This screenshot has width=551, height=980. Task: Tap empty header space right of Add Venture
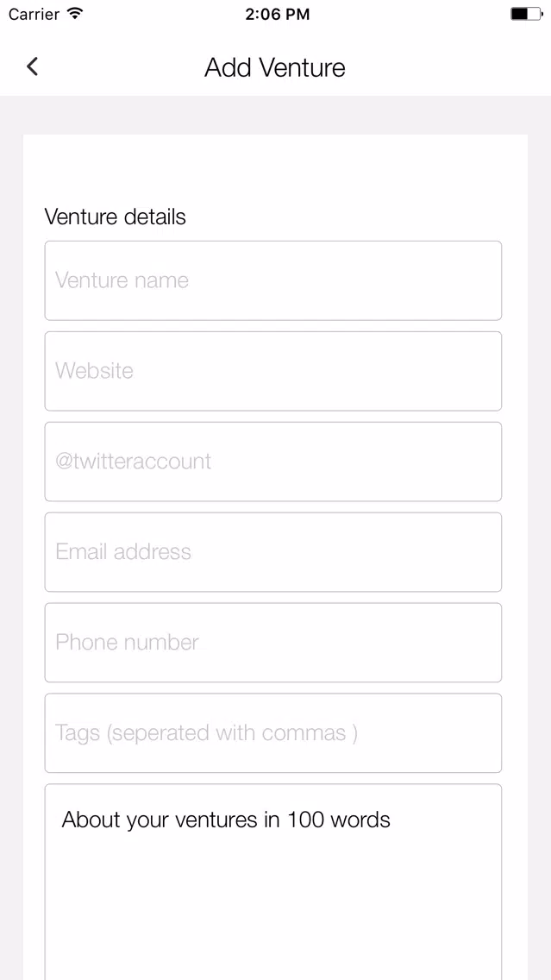(447, 67)
